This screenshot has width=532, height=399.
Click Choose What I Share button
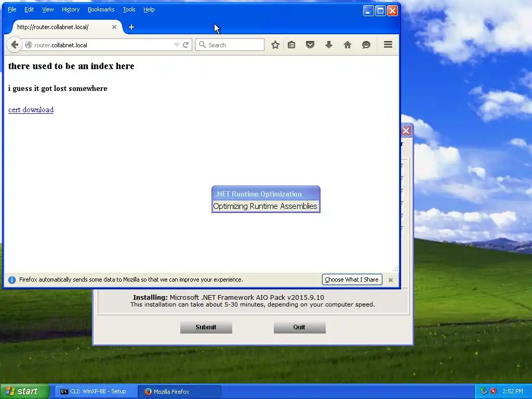(x=352, y=280)
